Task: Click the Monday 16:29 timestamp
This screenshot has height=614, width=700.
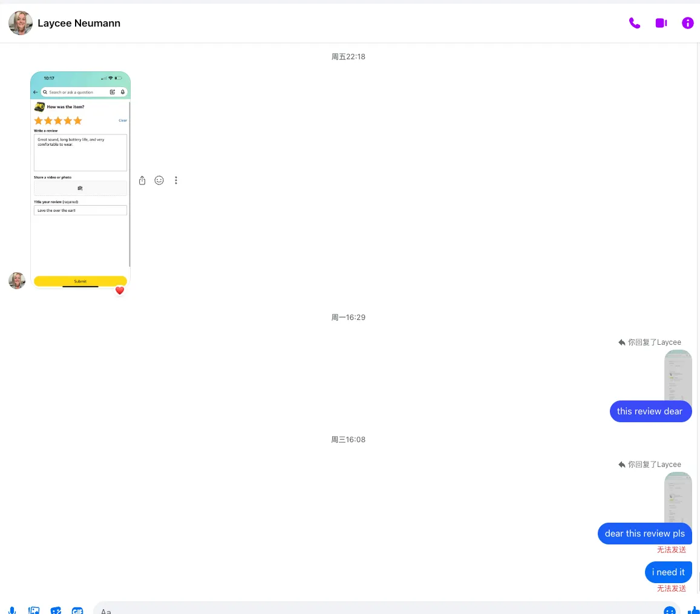Action: click(348, 317)
